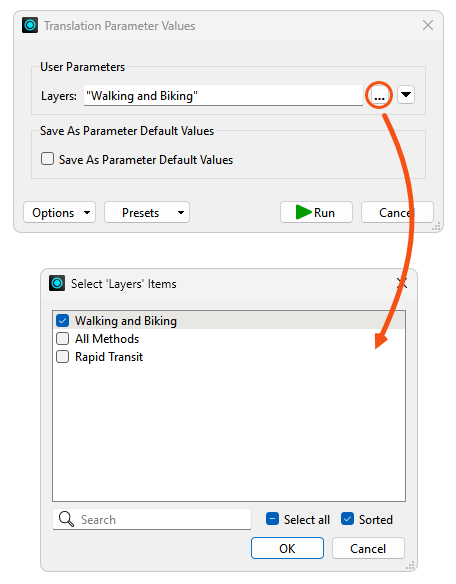Check the Rapid Transit layer item
The height and width of the screenshot is (584, 456).
(63, 356)
